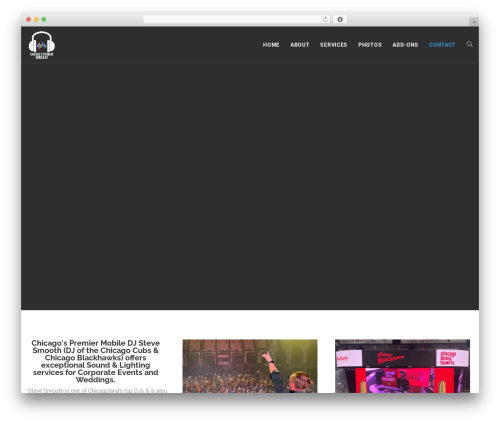Open a new tab with plus button
The image size is (500, 423).
(x=474, y=22)
